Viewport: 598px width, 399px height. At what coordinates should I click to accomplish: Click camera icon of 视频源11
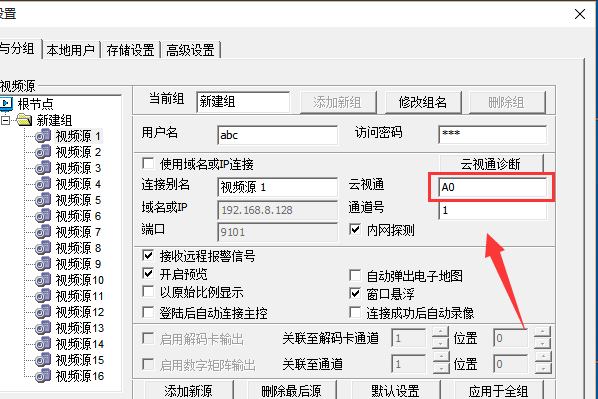[x=43, y=296]
